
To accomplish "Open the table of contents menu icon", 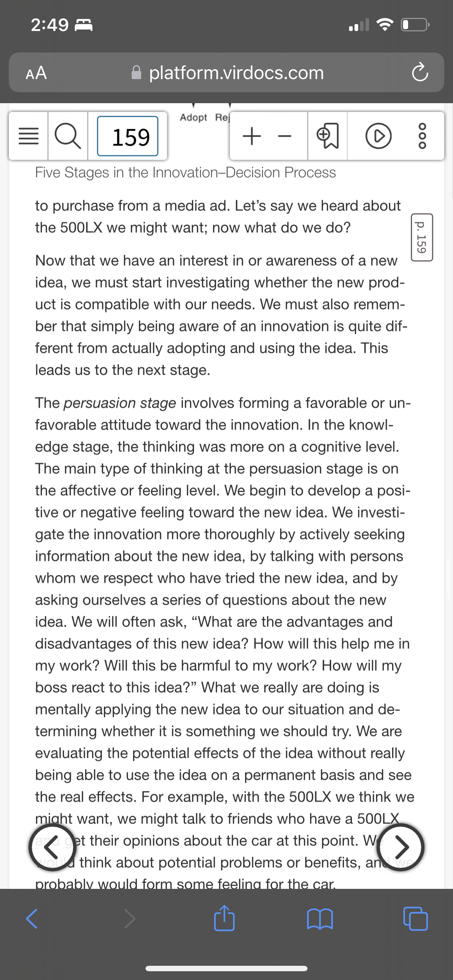I will 28,136.
